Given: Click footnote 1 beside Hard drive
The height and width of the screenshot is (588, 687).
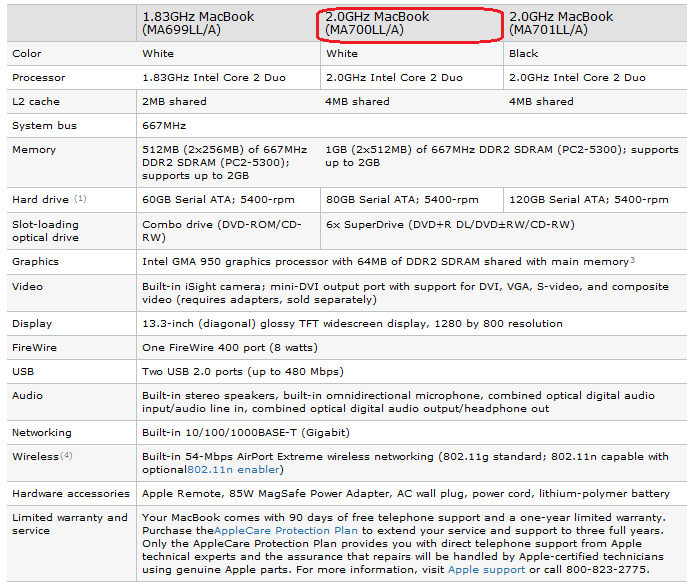Looking at the screenshot, I should click(x=80, y=199).
